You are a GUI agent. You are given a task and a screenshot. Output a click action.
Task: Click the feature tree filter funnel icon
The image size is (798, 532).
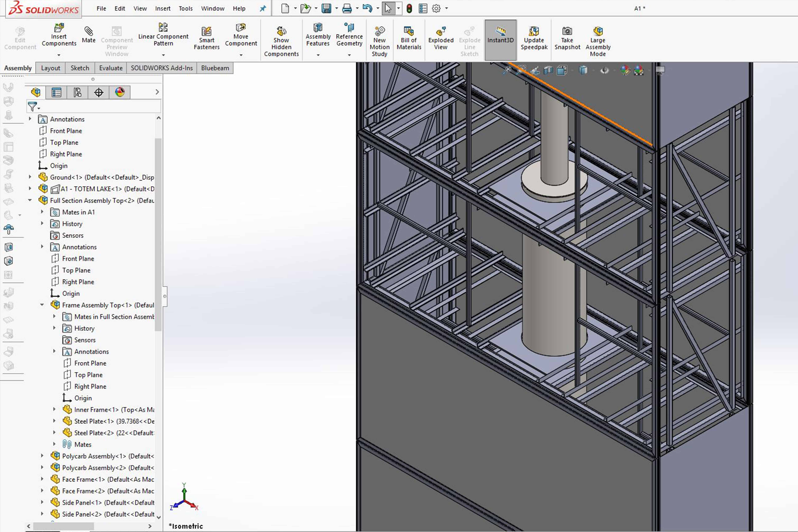click(33, 107)
